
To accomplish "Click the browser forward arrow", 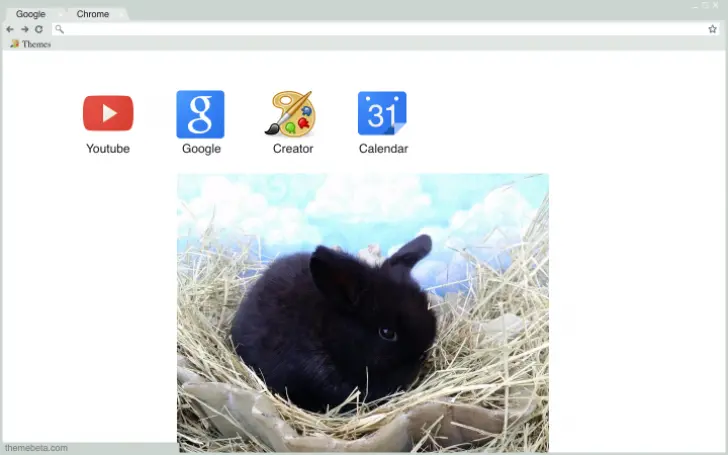I will (24, 29).
